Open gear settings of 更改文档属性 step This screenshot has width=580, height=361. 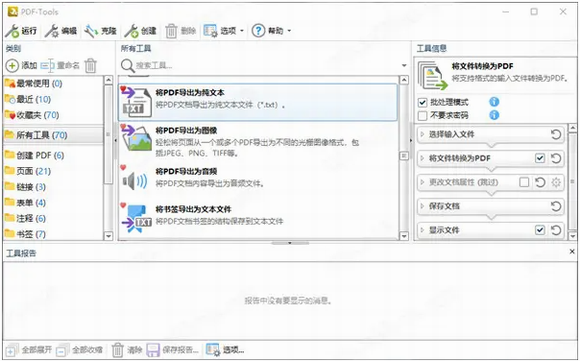(x=556, y=182)
